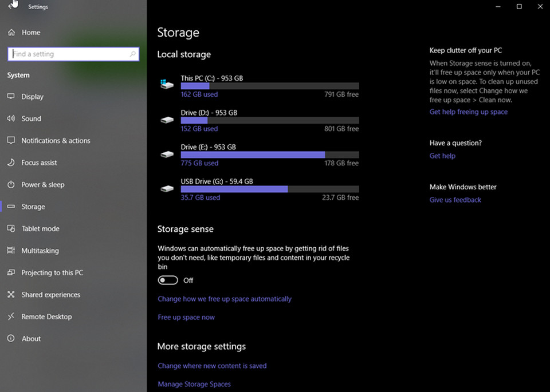Click the Power & sleep icon
Viewport: 550px width, 392px height.
(x=11, y=185)
